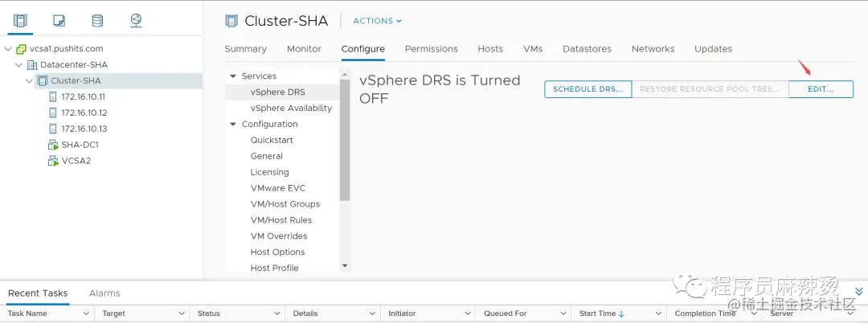Viewport: 868px width, 324px height.
Task: Click the cluster icon in Cluster-SHA header
Action: (x=231, y=21)
